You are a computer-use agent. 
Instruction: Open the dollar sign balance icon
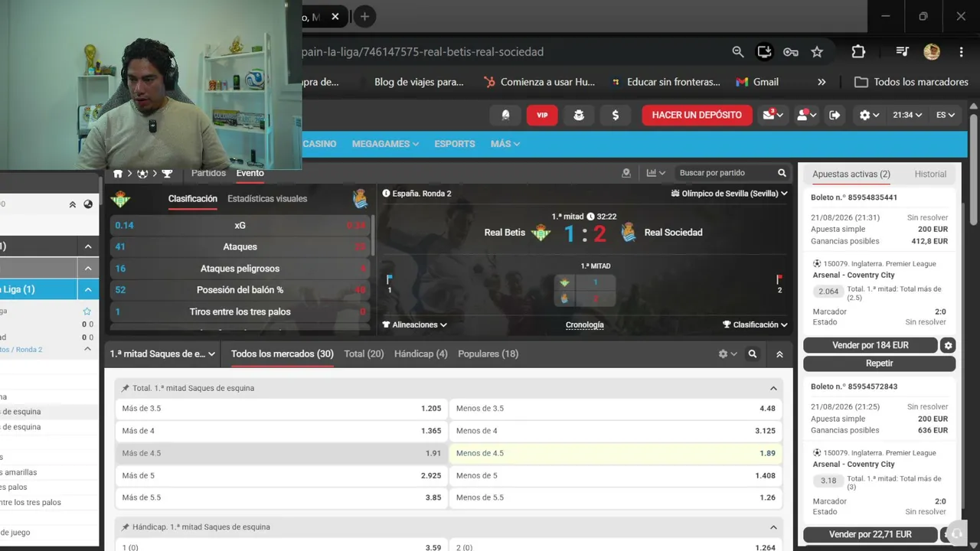[x=616, y=115]
